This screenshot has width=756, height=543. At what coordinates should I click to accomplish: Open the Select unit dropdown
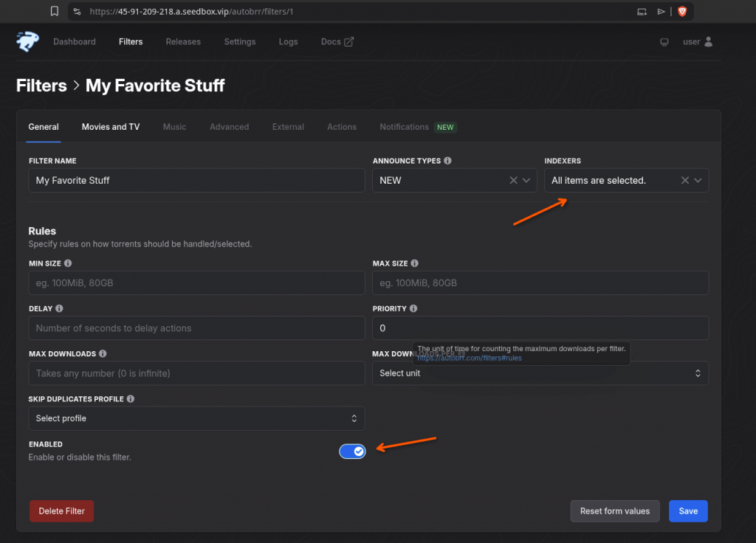pyautogui.click(x=540, y=373)
